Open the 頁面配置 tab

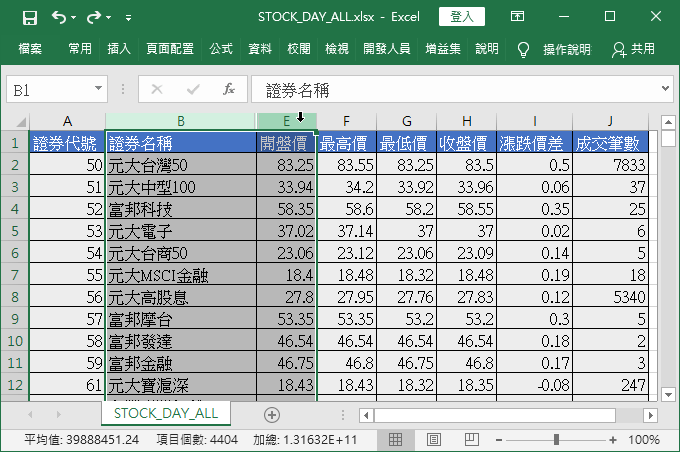coord(170,49)
